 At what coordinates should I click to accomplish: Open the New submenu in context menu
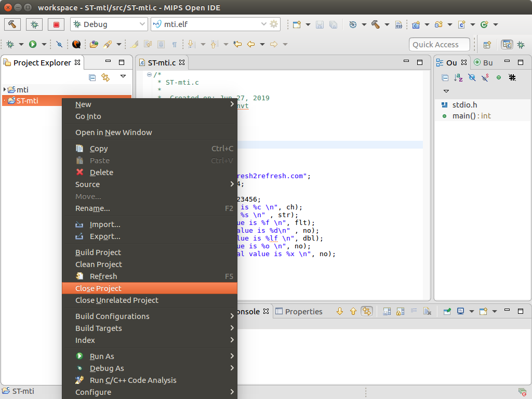150,104
